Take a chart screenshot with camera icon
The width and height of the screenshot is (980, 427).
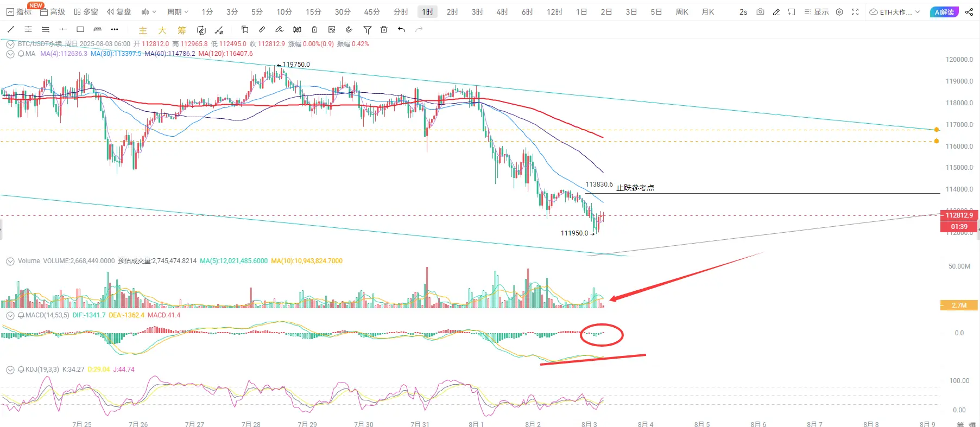coord(760,12)
